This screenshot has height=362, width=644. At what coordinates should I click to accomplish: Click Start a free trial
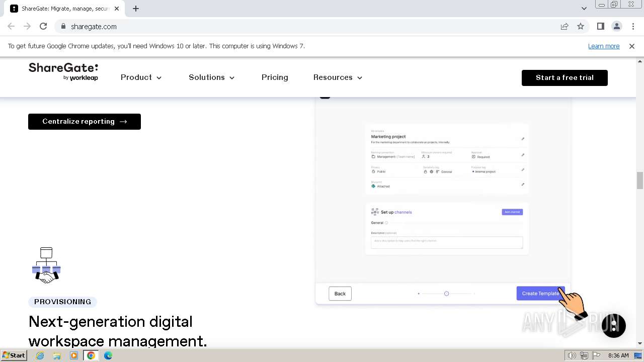click(x=565, y=78)
